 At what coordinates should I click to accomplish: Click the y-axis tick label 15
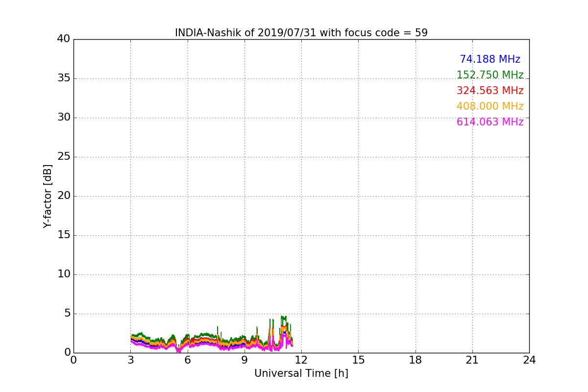coord(64,235)
